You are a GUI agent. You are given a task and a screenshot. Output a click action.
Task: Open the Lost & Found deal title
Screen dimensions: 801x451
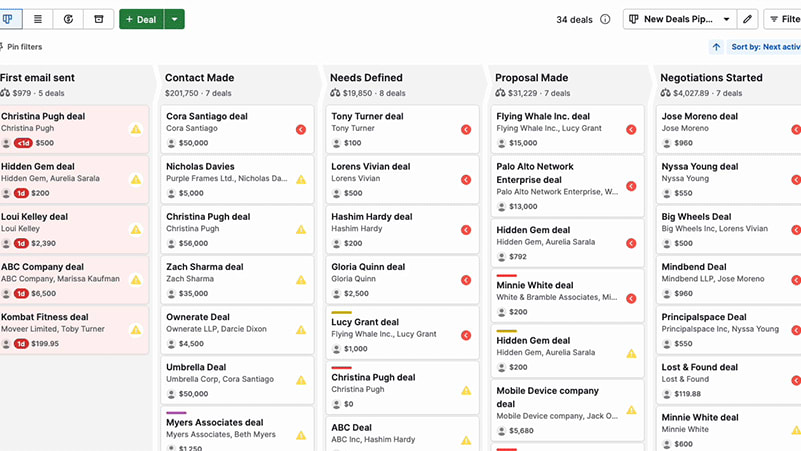tap(699, 367)
